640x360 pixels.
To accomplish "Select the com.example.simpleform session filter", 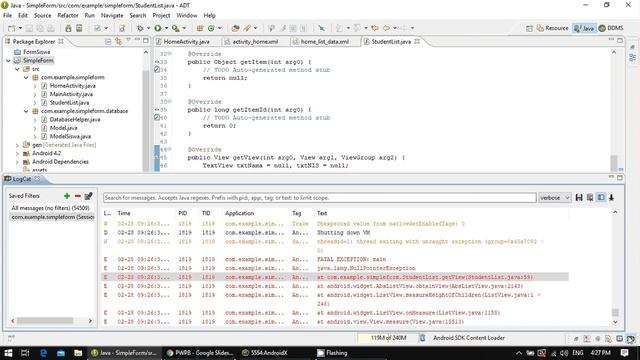I will click(x=52, y=217).
